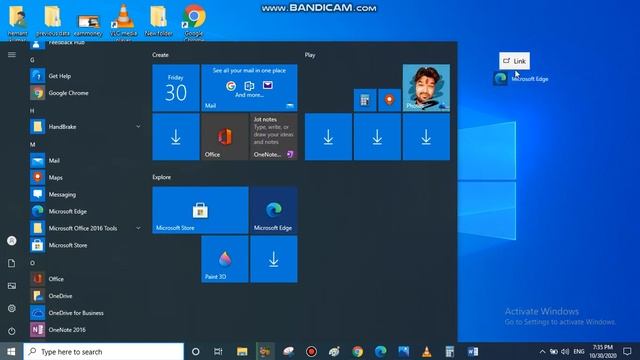The image size is (640, 360).
Task: Select the Play group heading
Action: [x=310, y=55]
